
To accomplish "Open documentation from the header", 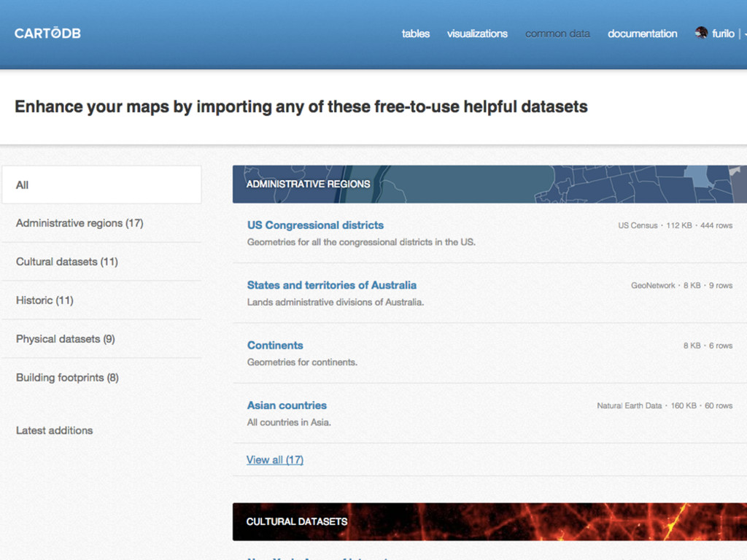I will (x=642, y=34).
